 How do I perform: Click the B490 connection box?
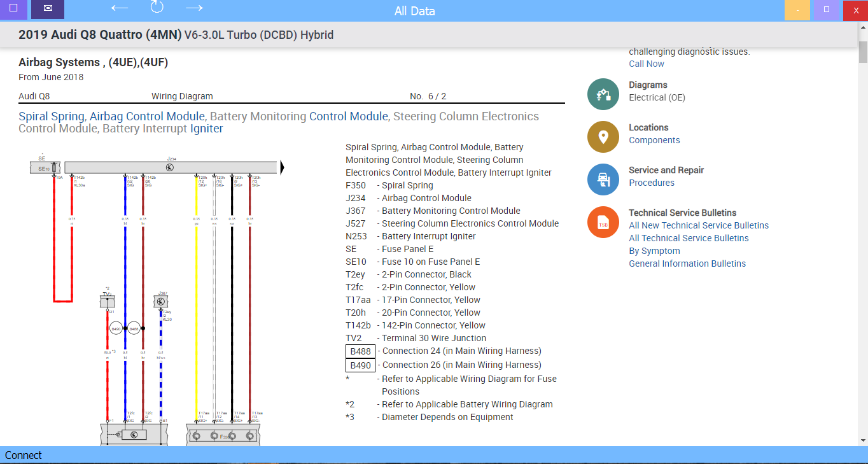click(x=360, y=365)
